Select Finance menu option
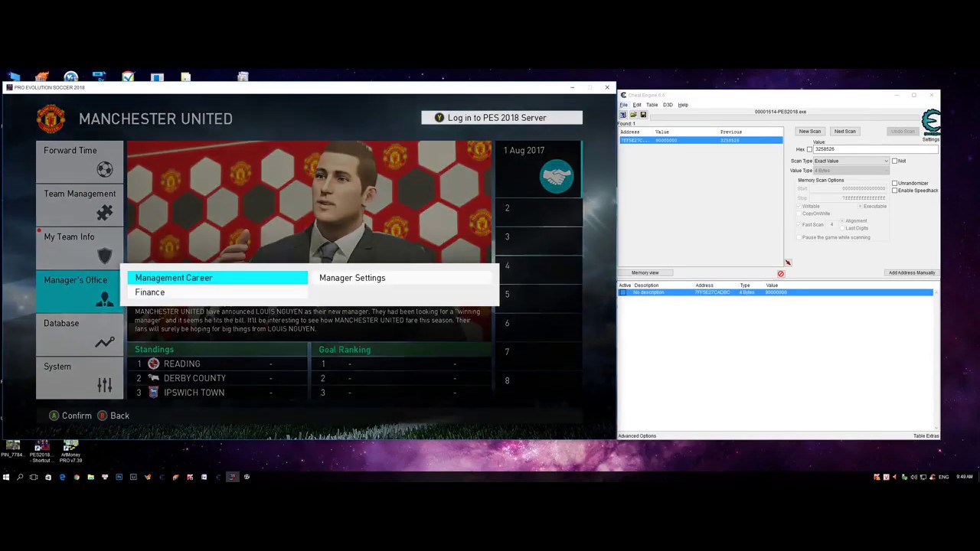 tap(217, 292)
